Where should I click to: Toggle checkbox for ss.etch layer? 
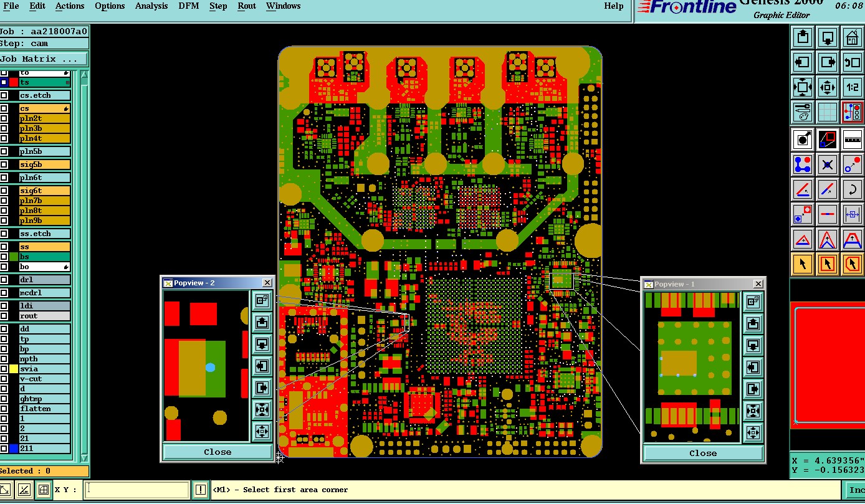(4, 234)
